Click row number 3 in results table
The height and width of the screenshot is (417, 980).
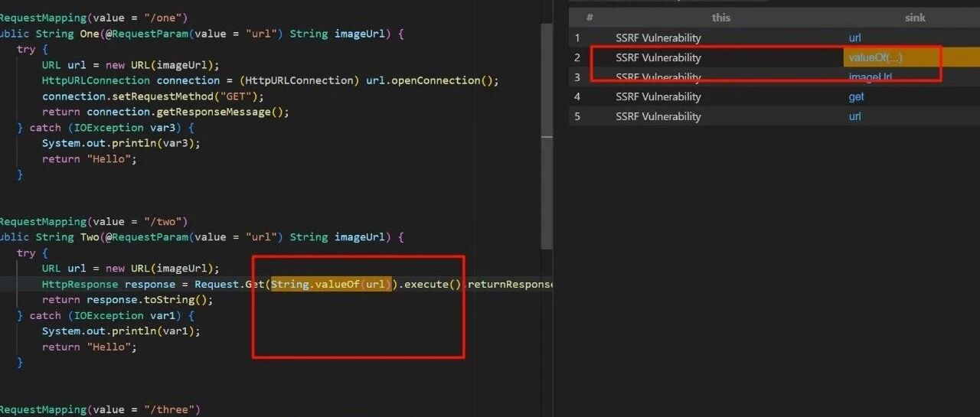[577, 77]
